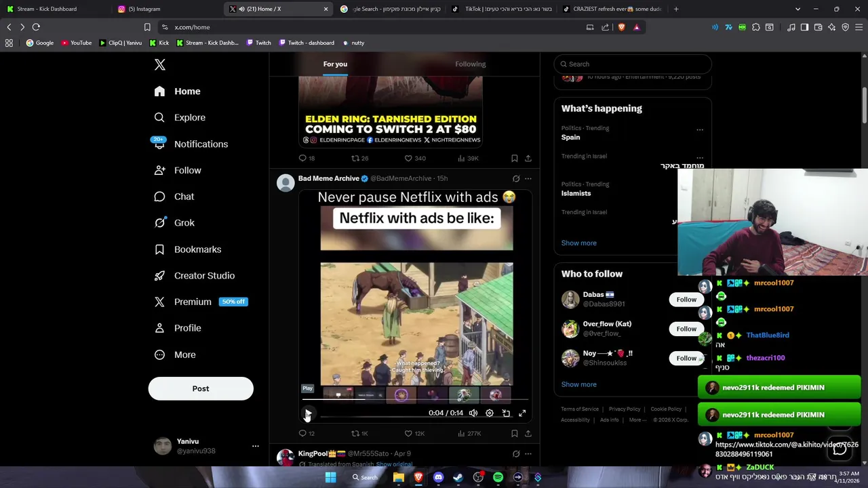The width and height of the screenshot is (868, 488).
Task: Bookmark the Elden Ring post
Action: 515,158
